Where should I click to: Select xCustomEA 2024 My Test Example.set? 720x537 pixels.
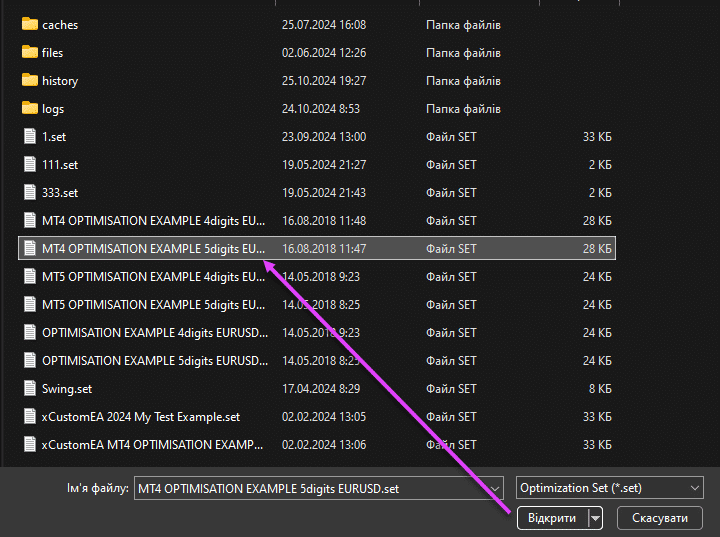tap(140, 416)
